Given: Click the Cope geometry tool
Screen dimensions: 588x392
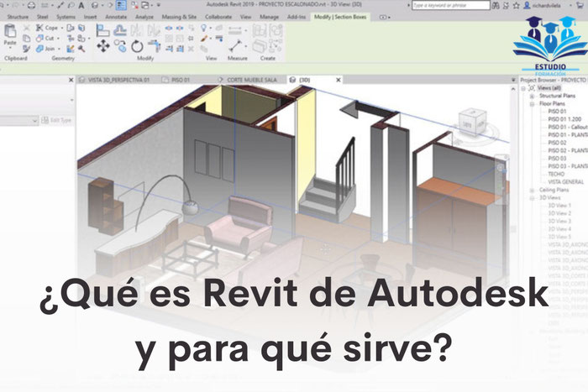Looking at the screenshot, I should pyautogui.click(x=50, y=27).
